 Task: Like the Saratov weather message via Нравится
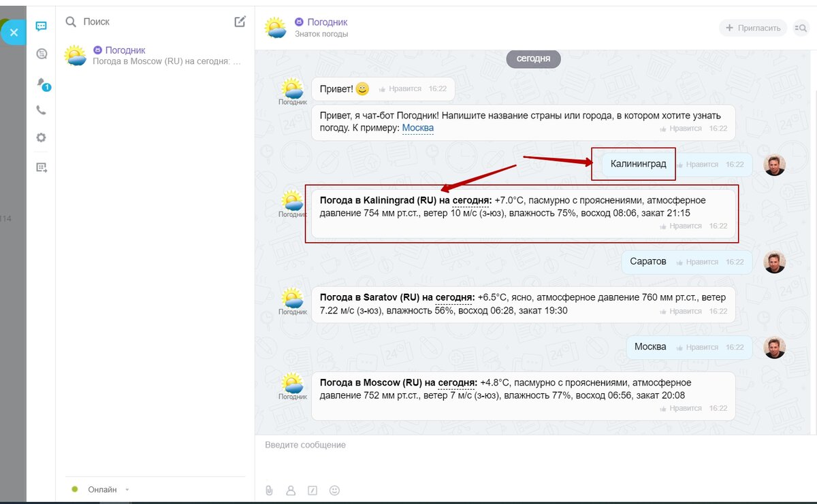(681, 311)
